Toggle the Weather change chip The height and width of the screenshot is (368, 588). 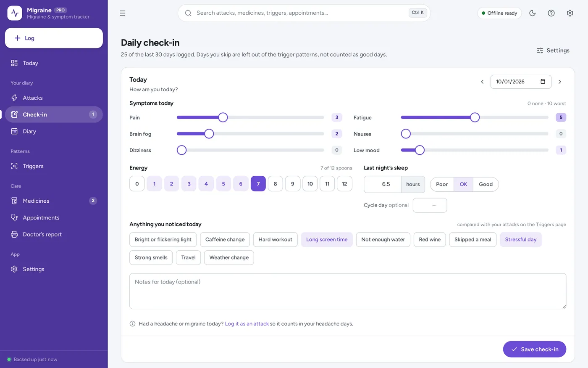click(229, 258)
